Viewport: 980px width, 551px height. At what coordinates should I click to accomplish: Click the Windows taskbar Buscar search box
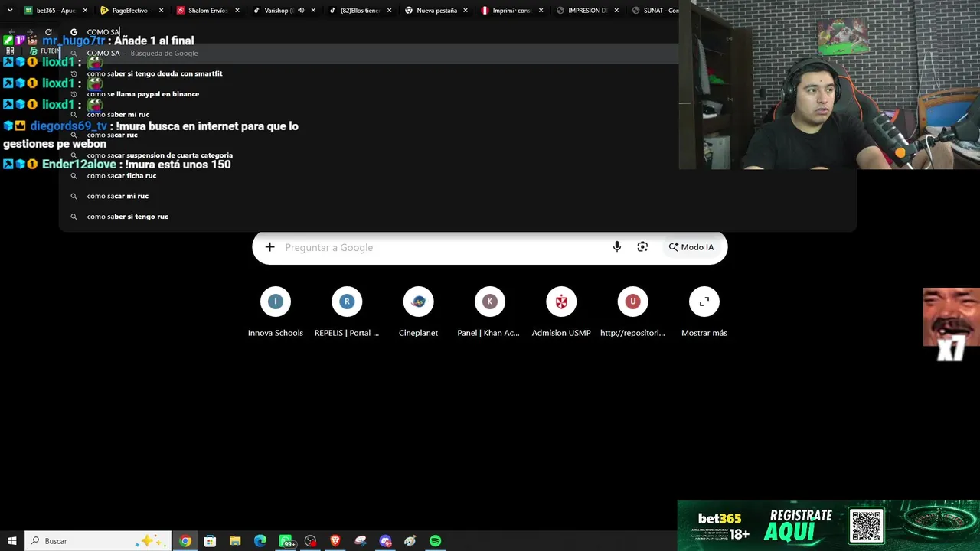(x=98, y=541)
